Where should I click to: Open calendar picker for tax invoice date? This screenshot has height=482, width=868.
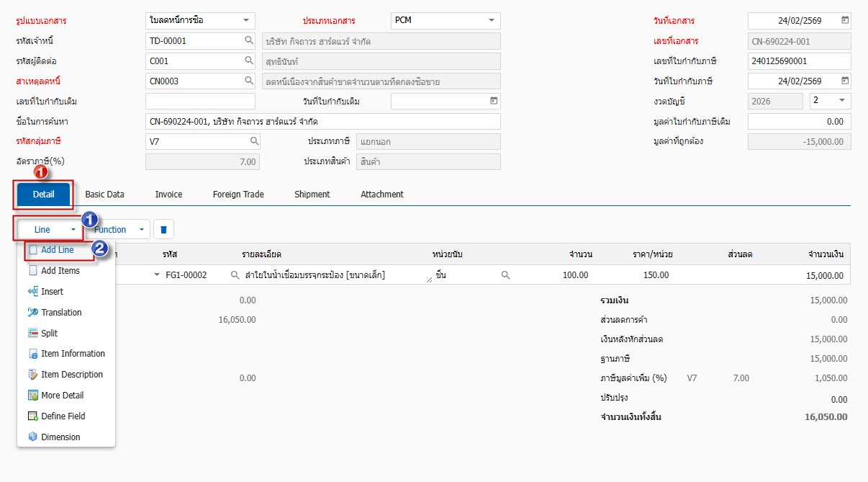[845, 81]
